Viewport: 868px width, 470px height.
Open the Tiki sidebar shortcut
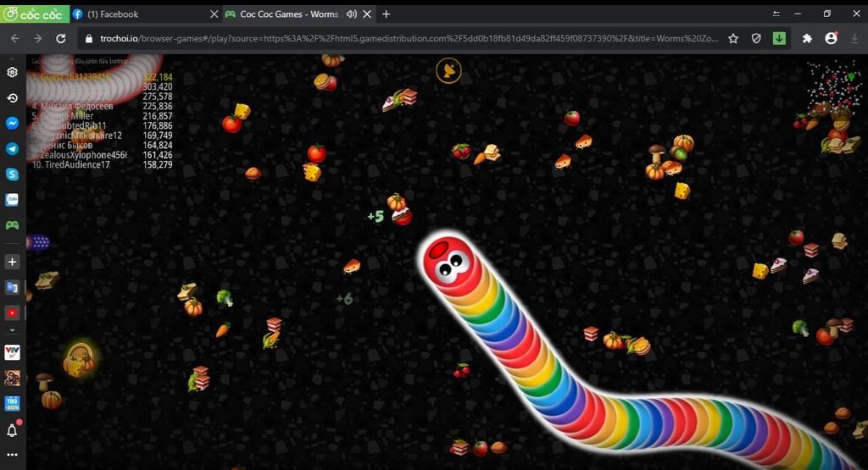12,404
